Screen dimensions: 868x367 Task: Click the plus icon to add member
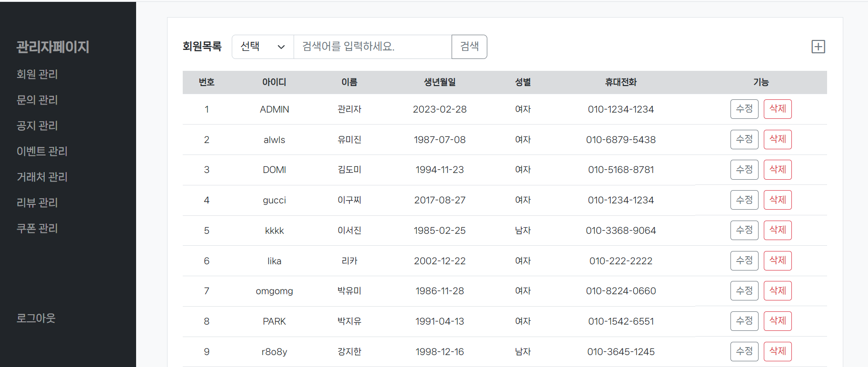point(818,47)
